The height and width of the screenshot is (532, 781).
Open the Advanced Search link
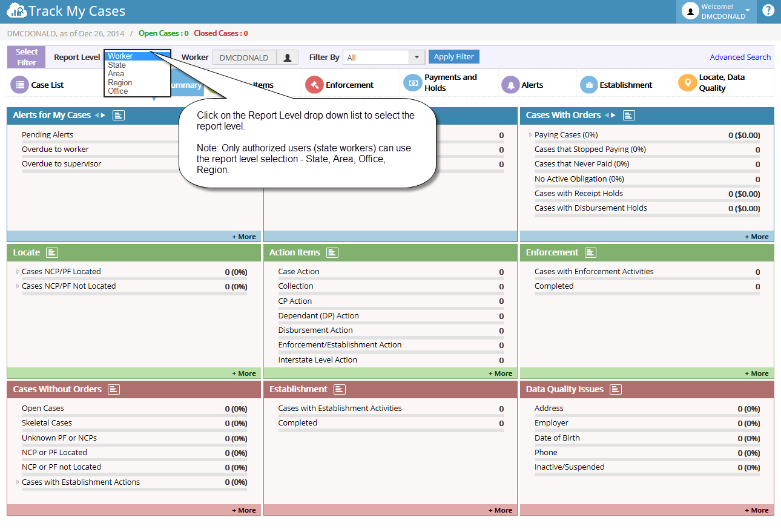(740, 57)
